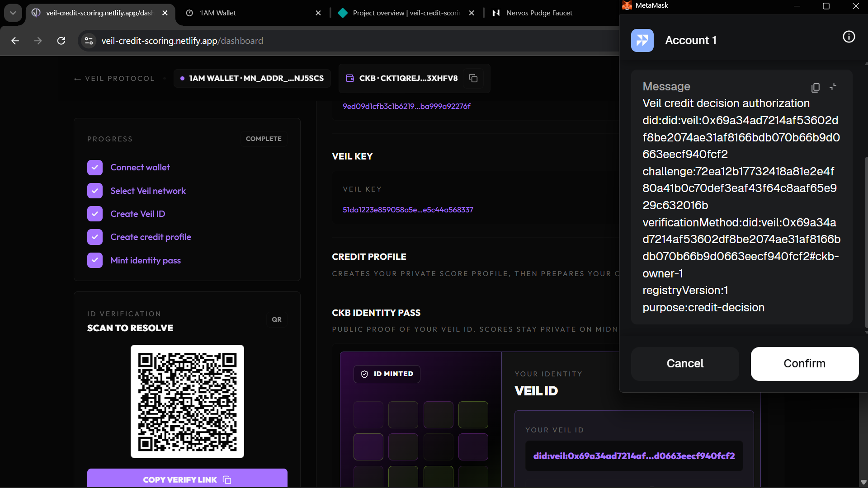Toggle the Mint identity pass checkbox
This screenshot has height=488, width=868.
pos(95,260)
